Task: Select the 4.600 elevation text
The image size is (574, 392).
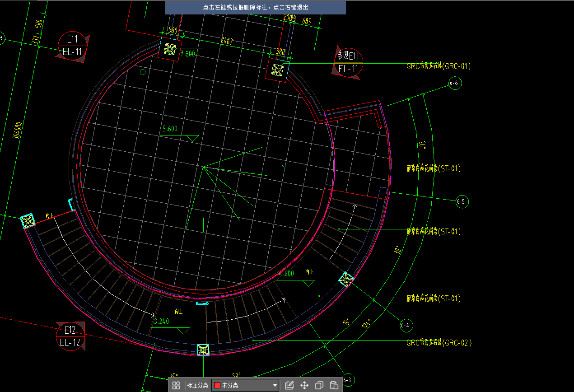Action: [286, 274]
